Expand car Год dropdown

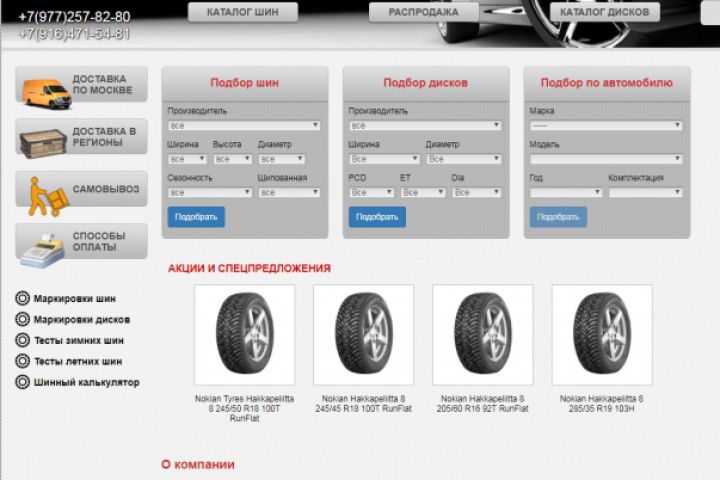(x=566, y=192)
